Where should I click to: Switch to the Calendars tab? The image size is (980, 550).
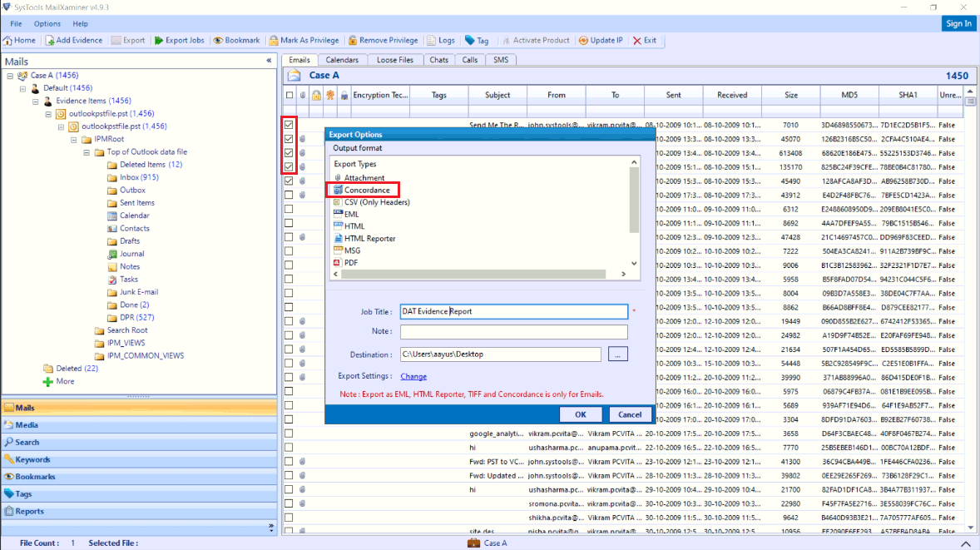tap(341, 59)
